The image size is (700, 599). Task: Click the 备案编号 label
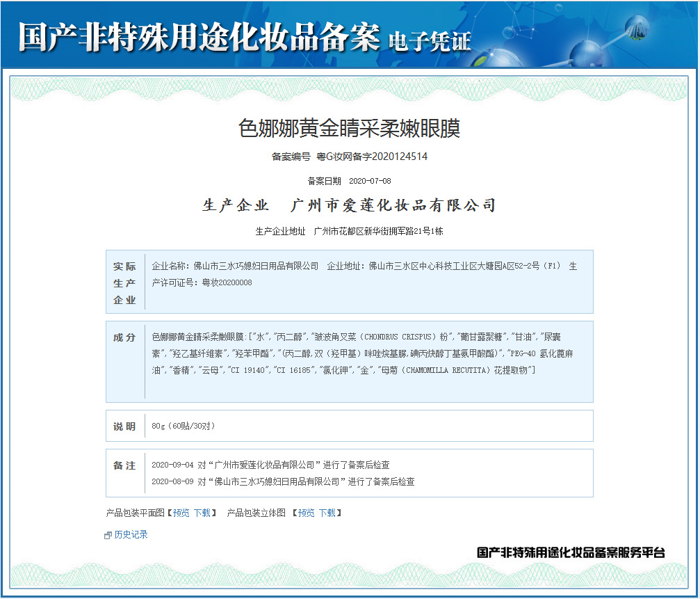coord(291,157)
